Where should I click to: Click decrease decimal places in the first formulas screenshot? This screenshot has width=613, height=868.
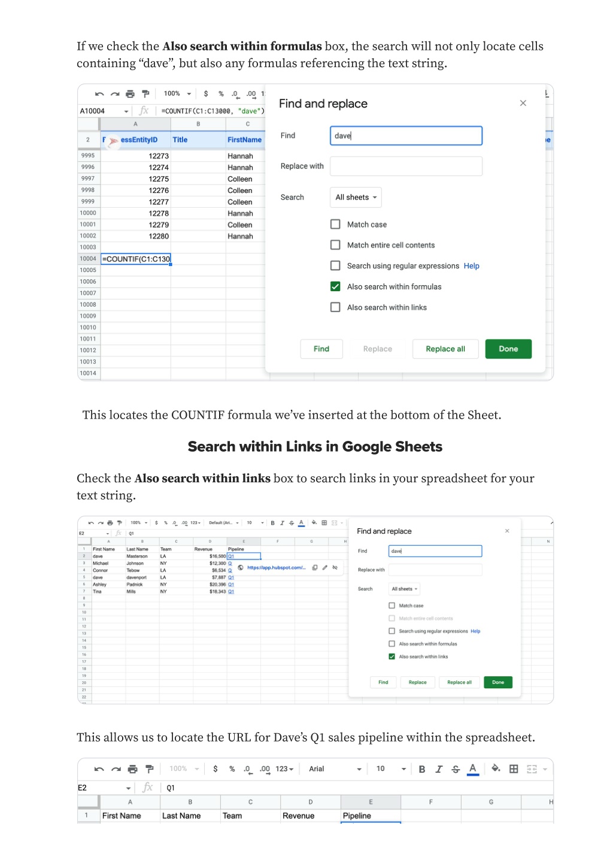235,94
